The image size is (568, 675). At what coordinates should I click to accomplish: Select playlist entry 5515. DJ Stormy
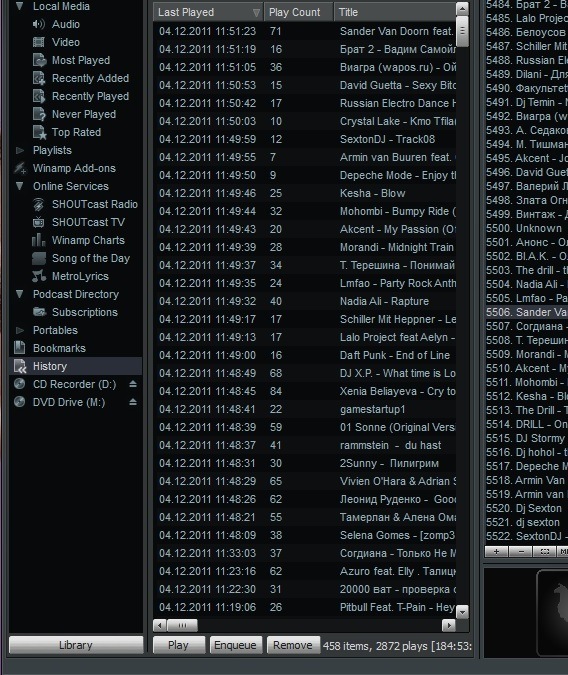527,438
